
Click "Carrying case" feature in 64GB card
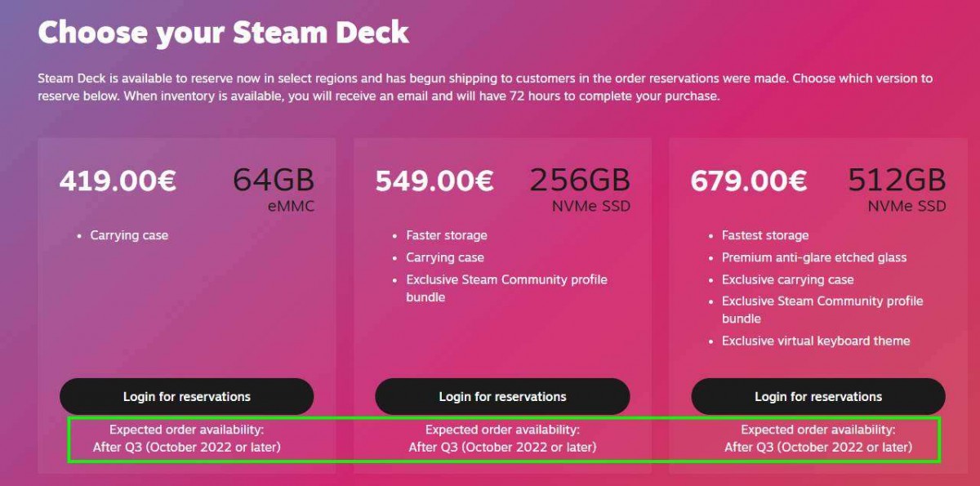(129, 235)
